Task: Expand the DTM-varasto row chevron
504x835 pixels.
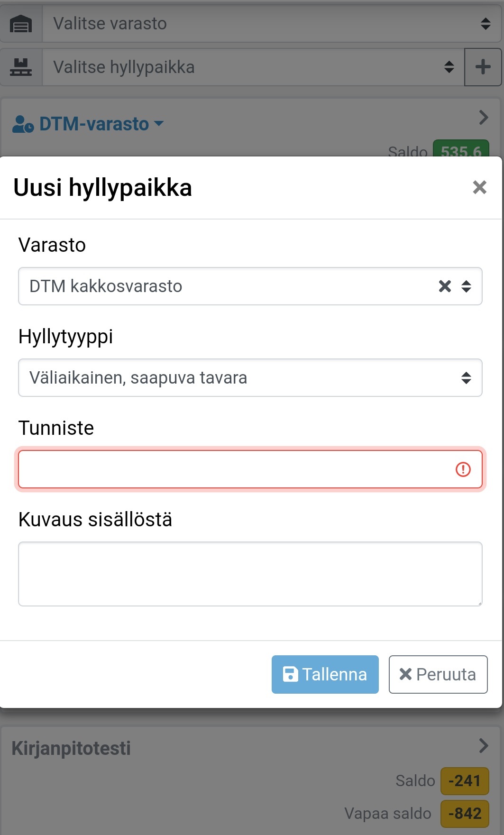Action: coord(483,117)
